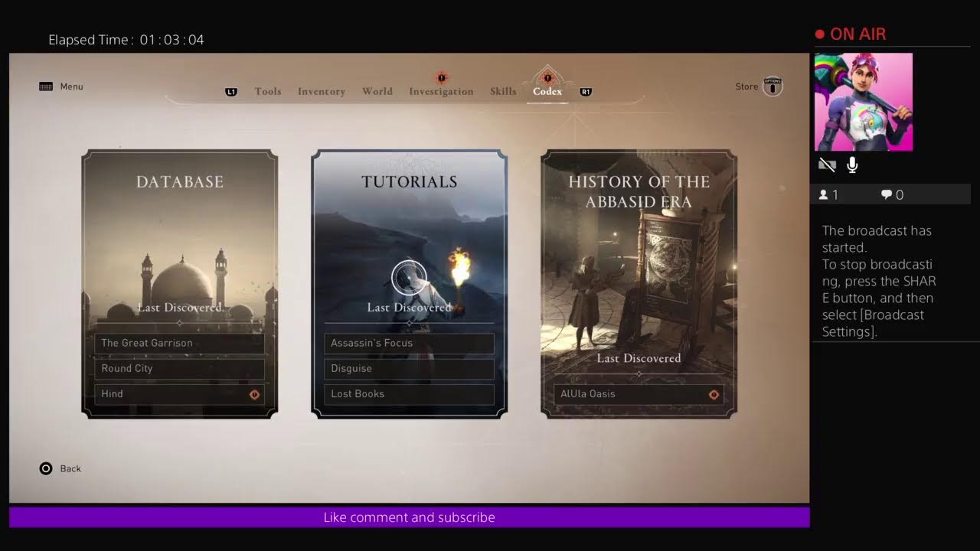Open the World tab
This screenshot has width=980, height=551.
click(377, 92)
